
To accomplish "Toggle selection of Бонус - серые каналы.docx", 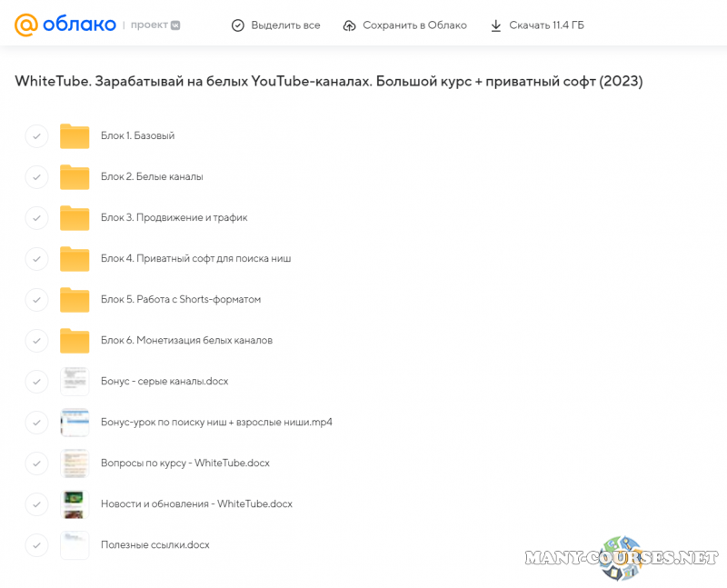I will click(36, 382).
